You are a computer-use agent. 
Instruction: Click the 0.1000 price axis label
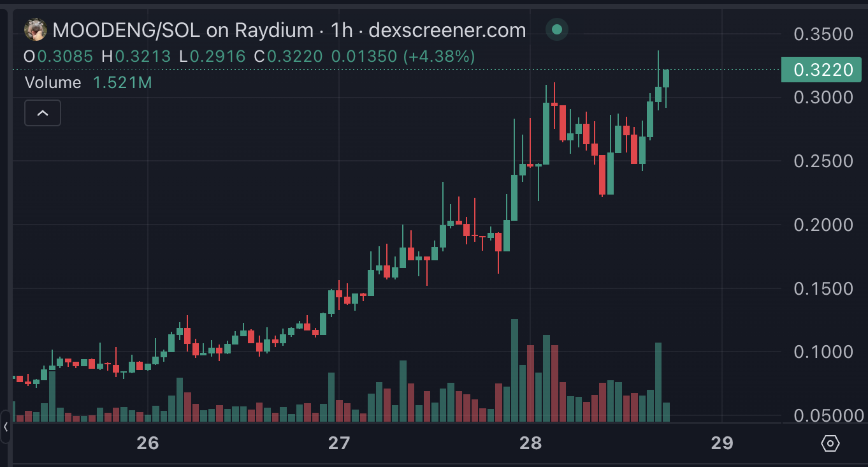[823, 352]
